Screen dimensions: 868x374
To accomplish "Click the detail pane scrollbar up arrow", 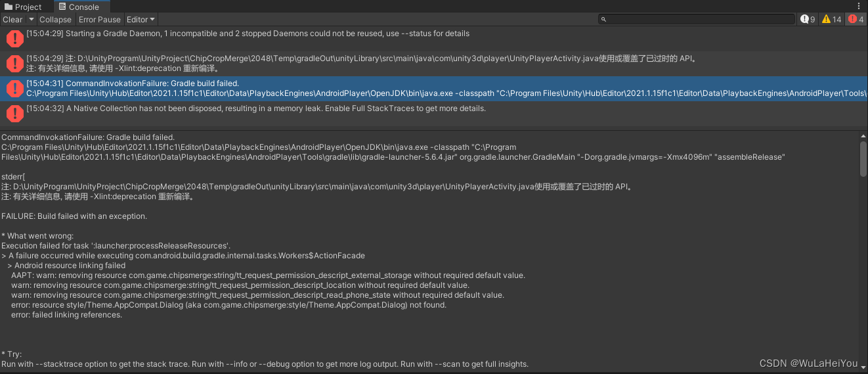I will [x=863, y=135].
